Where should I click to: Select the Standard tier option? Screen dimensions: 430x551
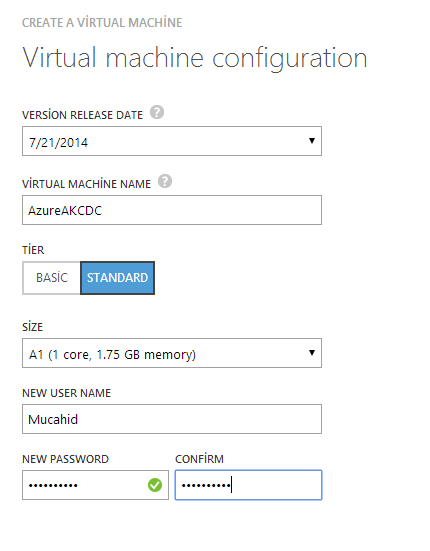pyautogui.click(x=117, y=278)
